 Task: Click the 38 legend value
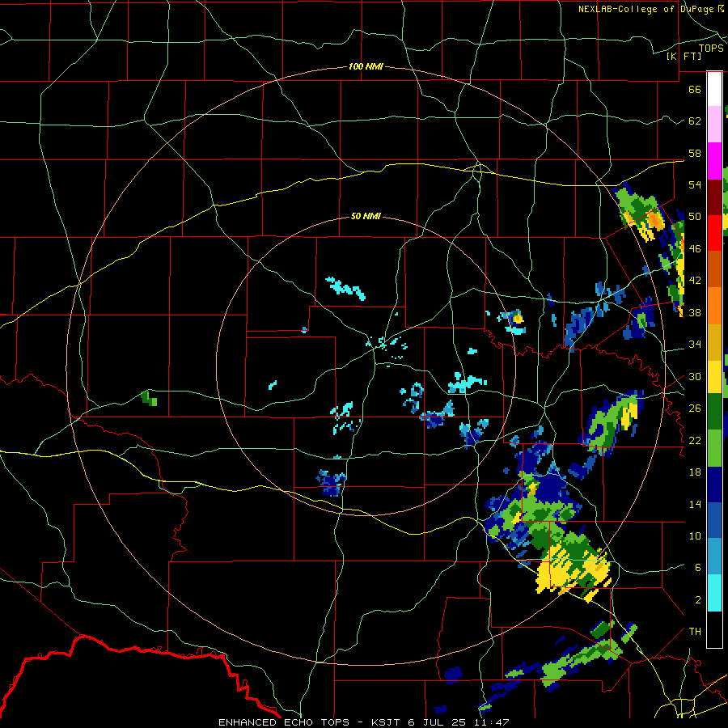[695, 312]
